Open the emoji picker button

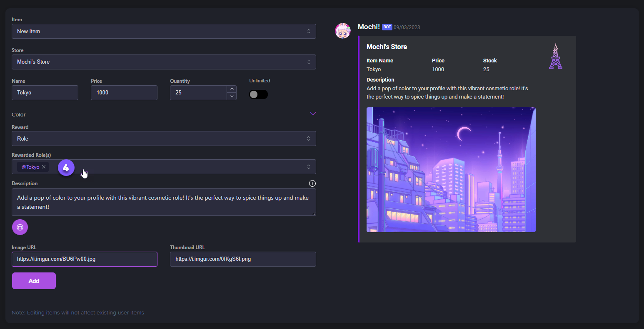(20, 227)
